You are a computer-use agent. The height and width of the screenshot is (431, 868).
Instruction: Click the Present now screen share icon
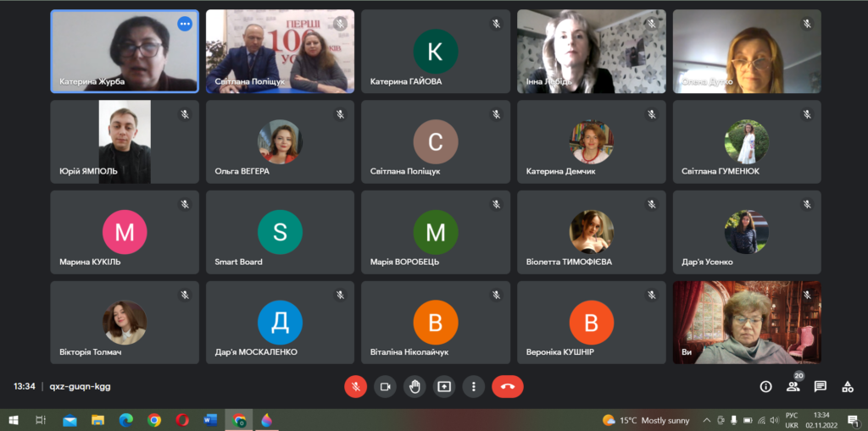[x=444, y=386]
